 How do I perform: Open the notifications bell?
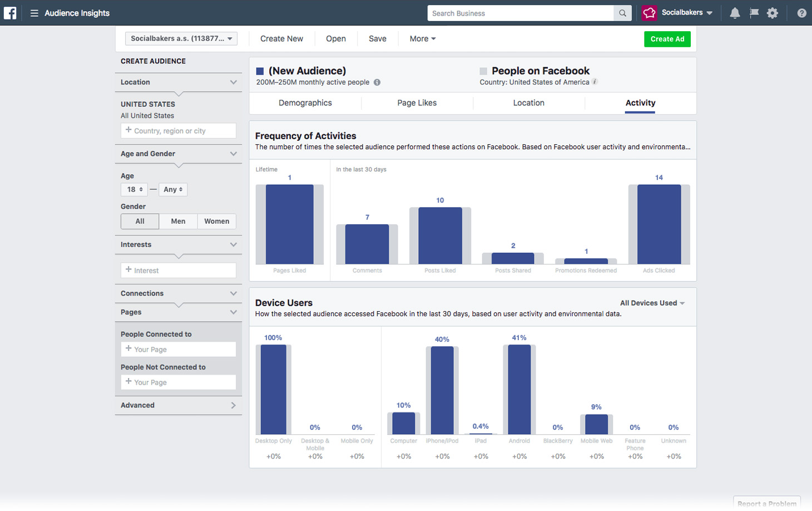point(735,13)
